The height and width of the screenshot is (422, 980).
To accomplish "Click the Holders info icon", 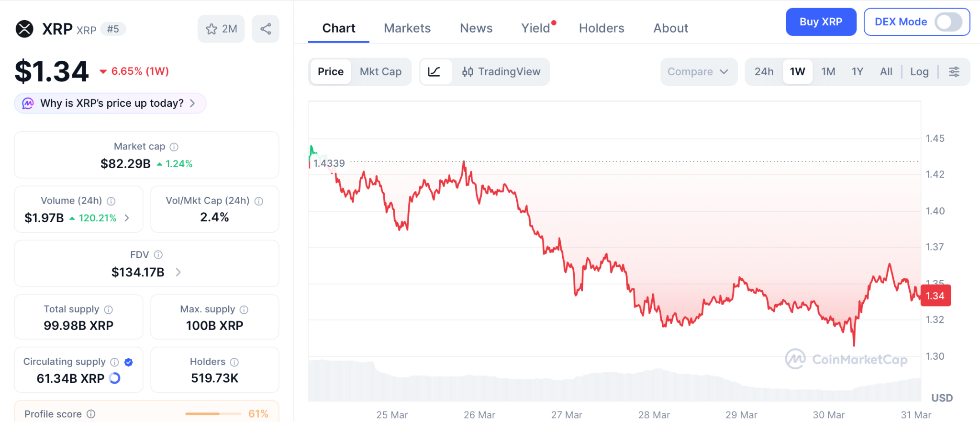I will tap(234, 362).
